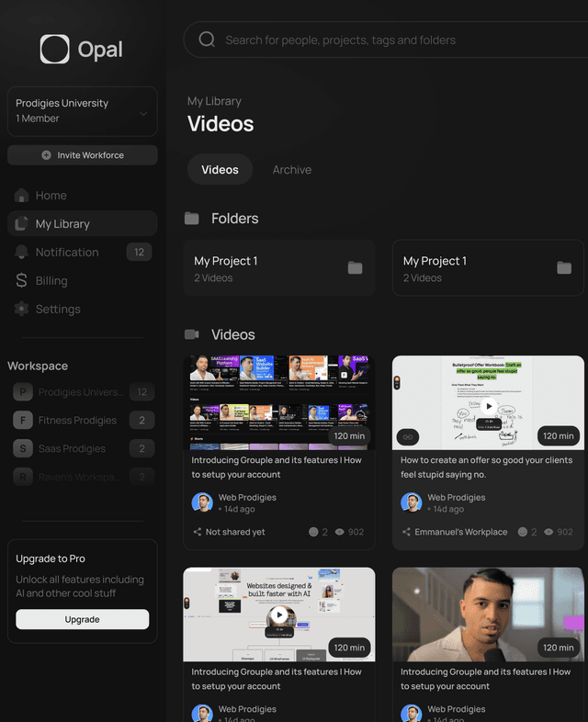Click share icon beside Emmanuel's Workplace
588x722 pixels.
tap(407, 532)
